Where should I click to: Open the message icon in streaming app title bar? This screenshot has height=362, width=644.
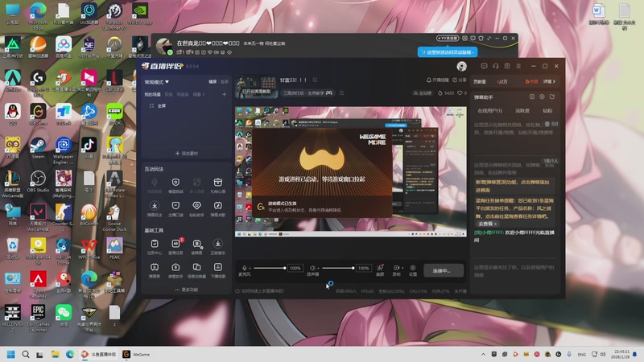click(x=484, y=66)
